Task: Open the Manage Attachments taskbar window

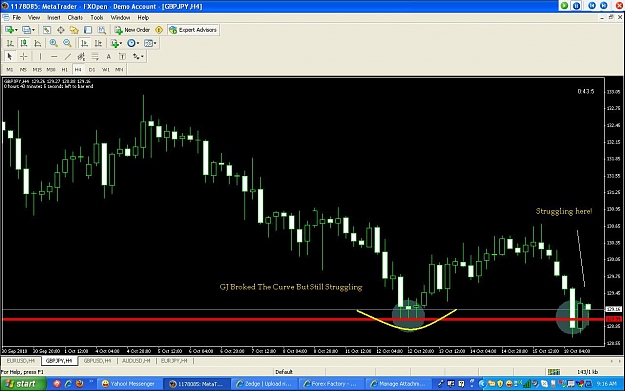Action: coord(398,384)
